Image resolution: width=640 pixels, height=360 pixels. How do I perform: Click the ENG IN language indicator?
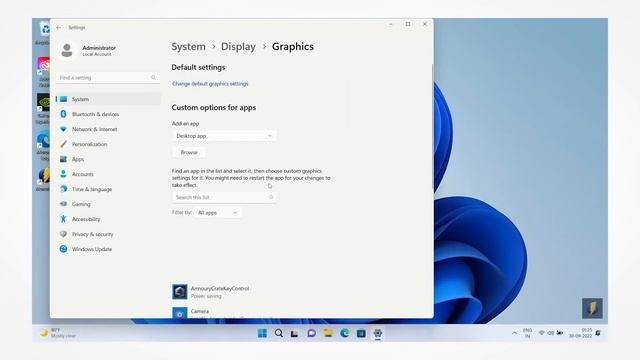click(527, 333)
